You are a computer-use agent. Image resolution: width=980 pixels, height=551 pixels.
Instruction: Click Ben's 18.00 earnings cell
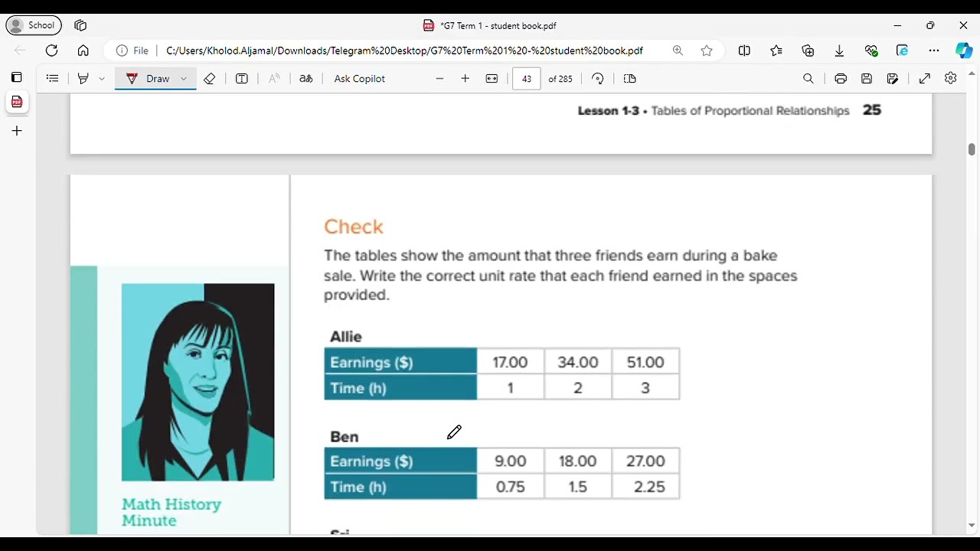[x=578, y=461]
